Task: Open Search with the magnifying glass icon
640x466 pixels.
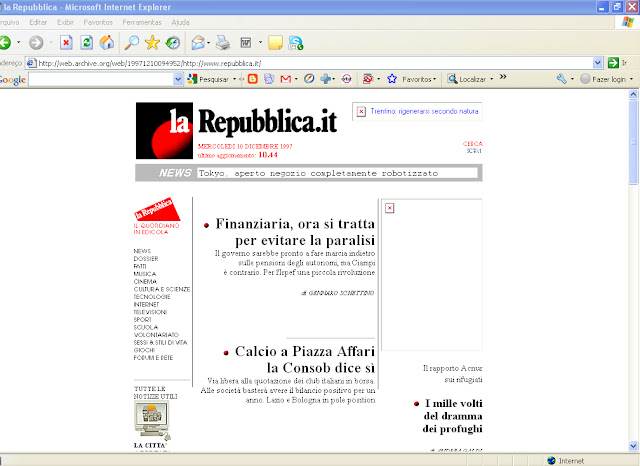Action: coord(131,42)
